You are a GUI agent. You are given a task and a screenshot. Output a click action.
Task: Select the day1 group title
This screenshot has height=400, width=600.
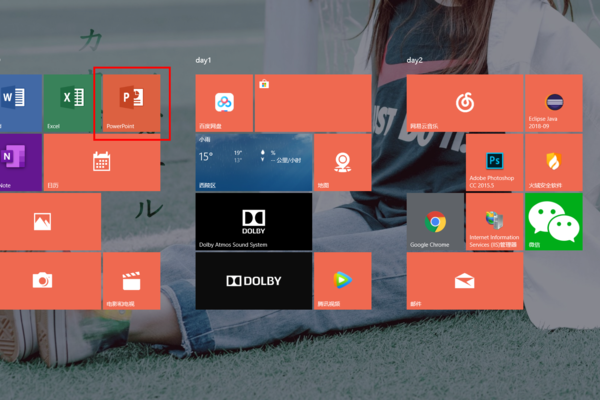pyautogui.click(x=203, y=60)
